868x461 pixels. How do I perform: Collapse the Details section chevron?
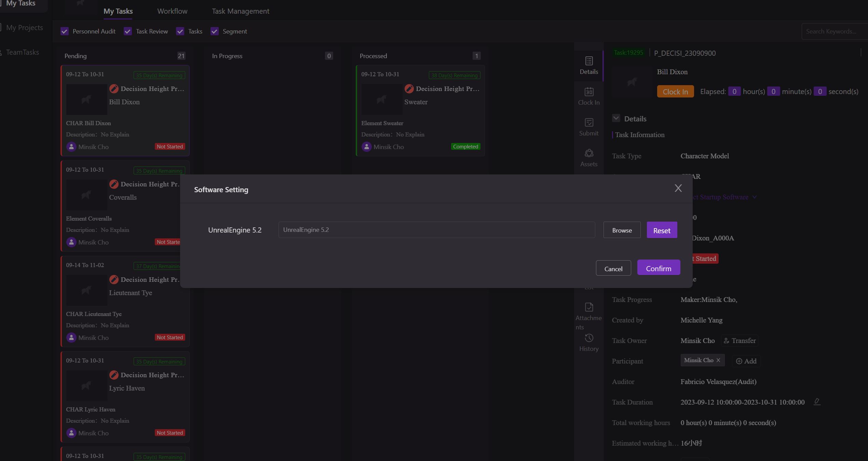616,118
